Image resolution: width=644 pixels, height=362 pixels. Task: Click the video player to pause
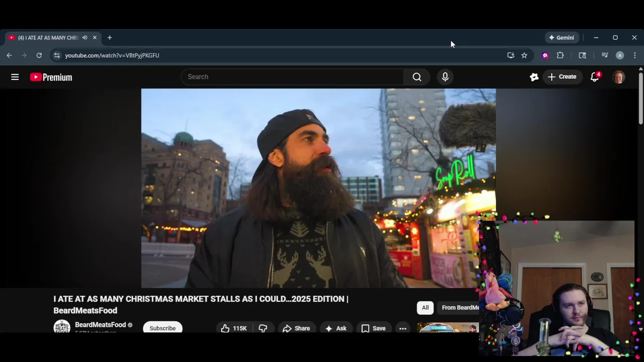click(x=318, y=188)
